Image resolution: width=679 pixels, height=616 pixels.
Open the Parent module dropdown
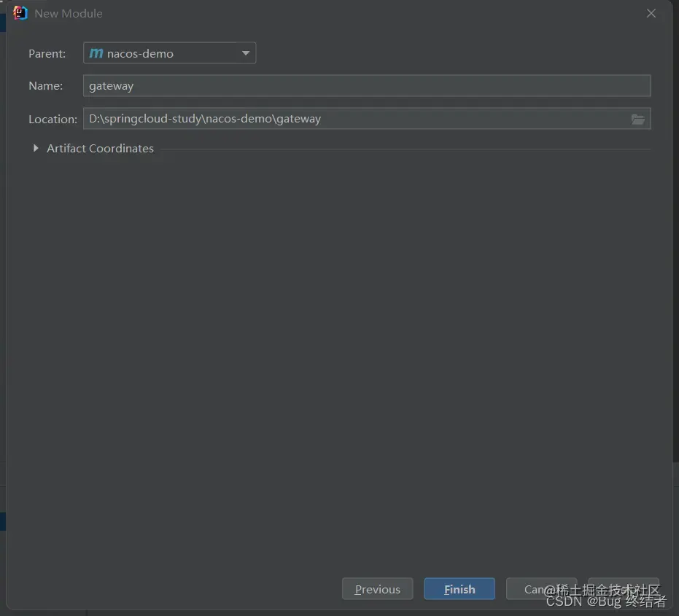pyautogui.click(x=169, y=53)
